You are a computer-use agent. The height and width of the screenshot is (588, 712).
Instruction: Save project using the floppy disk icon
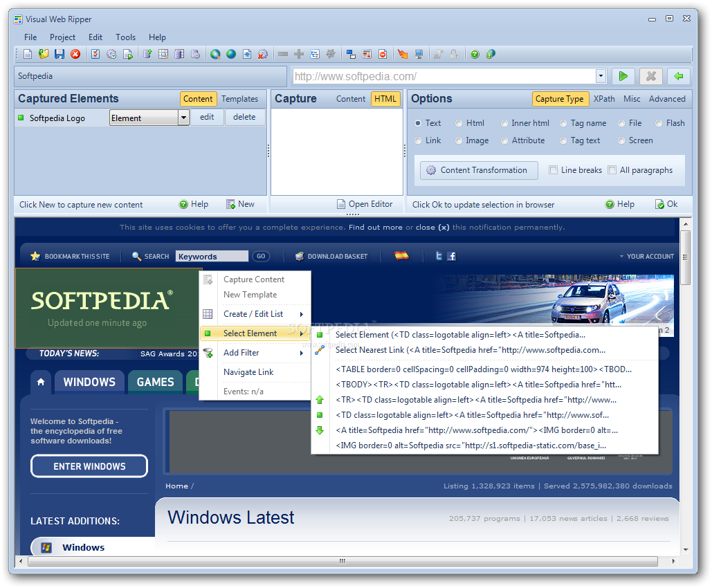[x=60, y=54]
